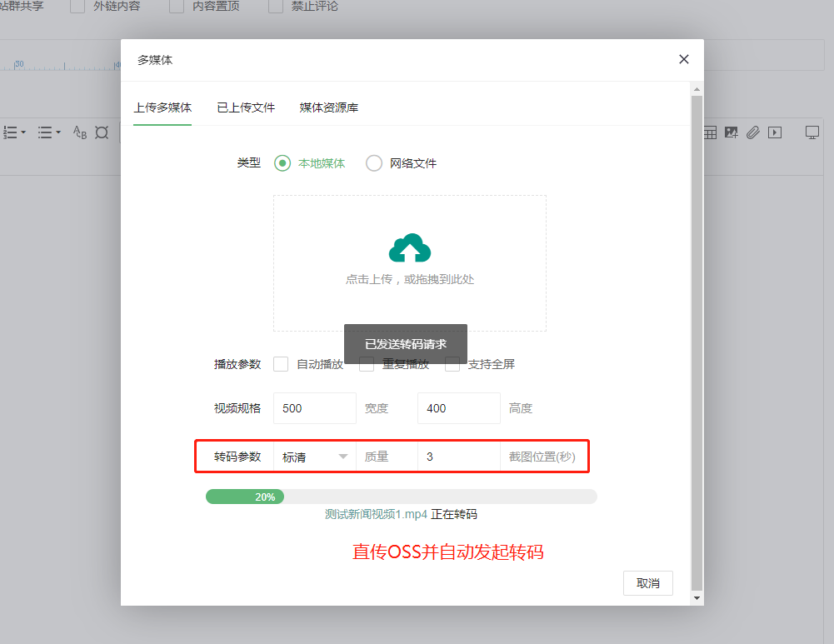This screenshot has width=834, height=644.
Task: Click the 正在转码 status text
Action: pos(454,514)
